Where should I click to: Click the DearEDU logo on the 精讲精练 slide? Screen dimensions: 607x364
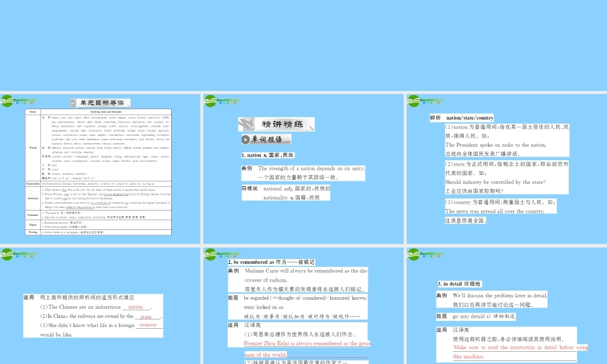[x=222, y=101]
